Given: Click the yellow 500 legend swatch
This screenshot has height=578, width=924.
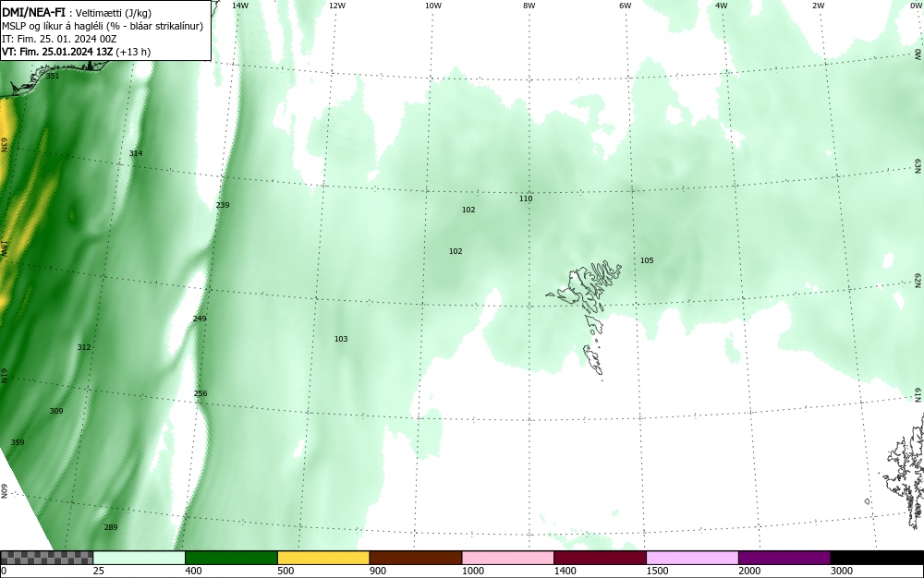Looking at the screenshot, I should (x=323, y=558).
